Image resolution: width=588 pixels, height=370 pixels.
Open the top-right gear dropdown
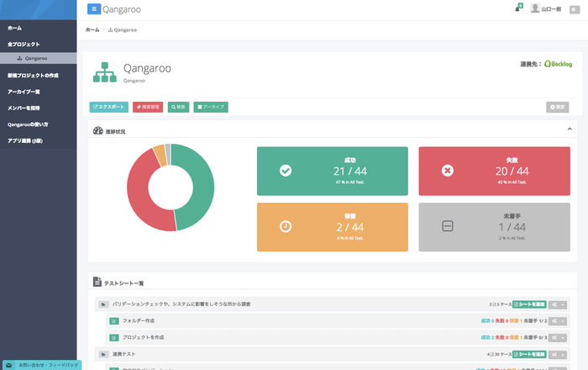point(574,9)
